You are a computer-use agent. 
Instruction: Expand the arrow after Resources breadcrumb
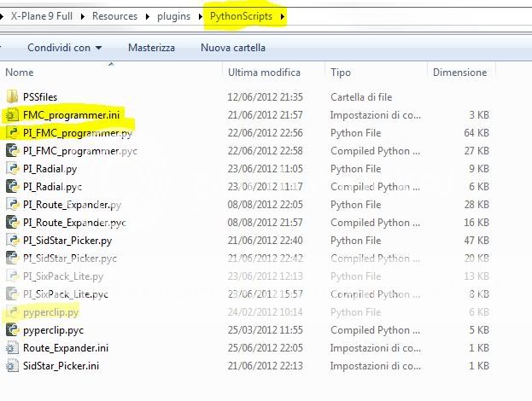click(147, 16)
